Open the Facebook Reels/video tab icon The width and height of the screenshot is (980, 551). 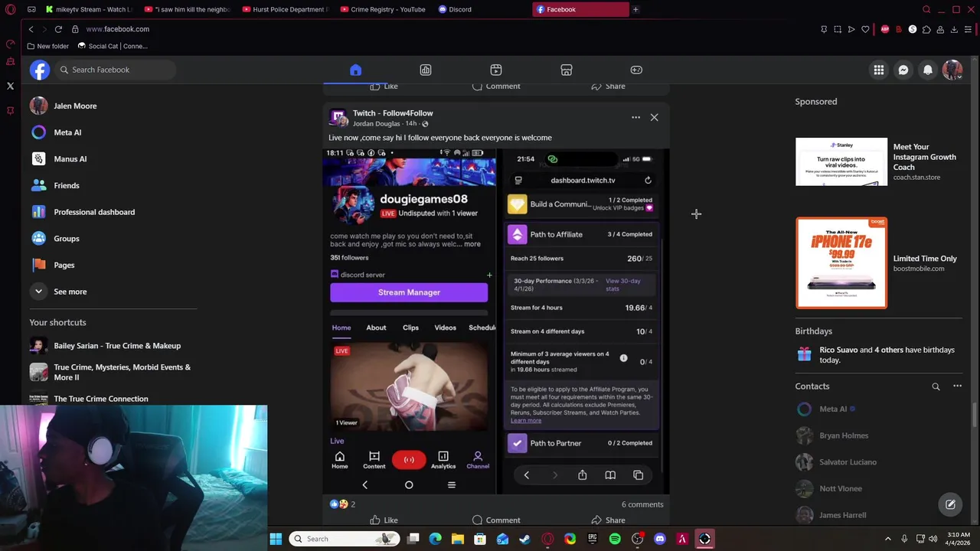click(496, 70)
